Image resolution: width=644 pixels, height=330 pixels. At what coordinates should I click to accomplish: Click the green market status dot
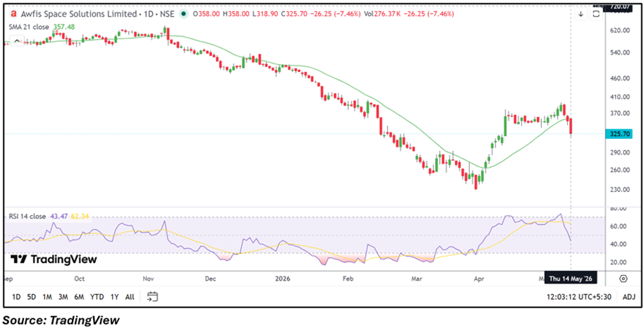click(184, 14)
